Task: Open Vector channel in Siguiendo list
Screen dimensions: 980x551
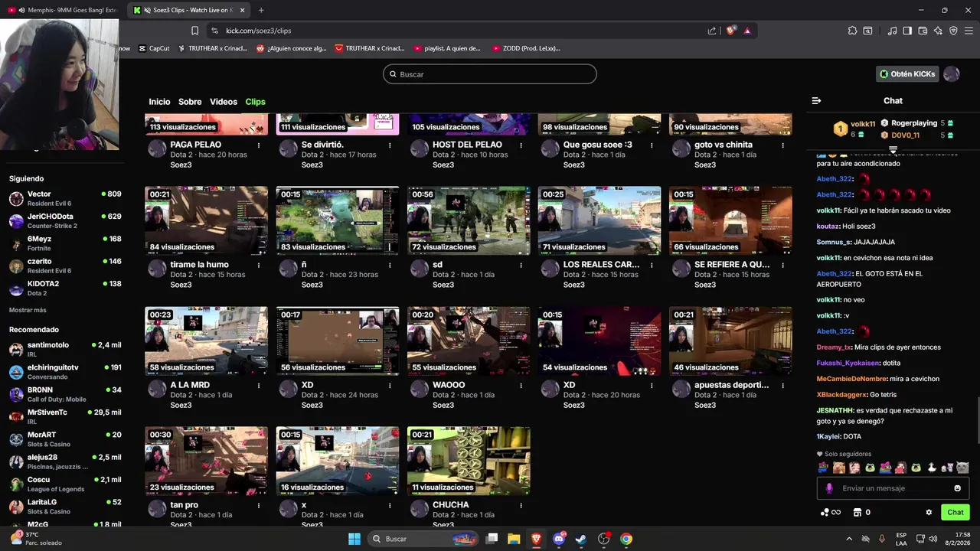Action: (x=65, y=199)
